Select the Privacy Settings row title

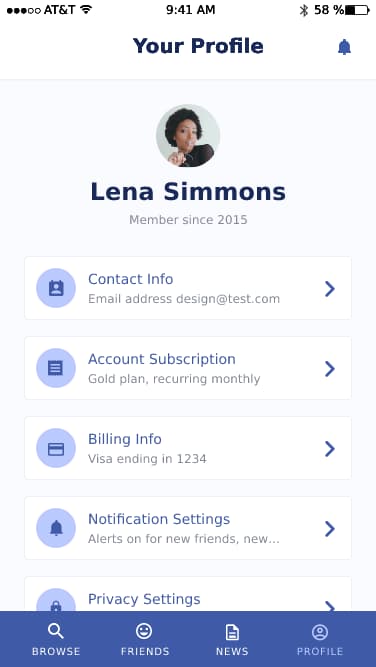[x=144, y=599]
